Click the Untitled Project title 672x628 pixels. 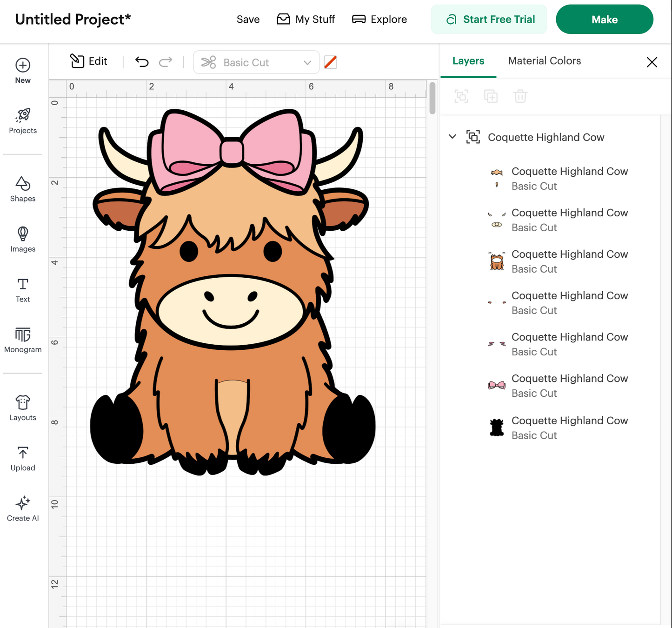(x=73, y=20)
